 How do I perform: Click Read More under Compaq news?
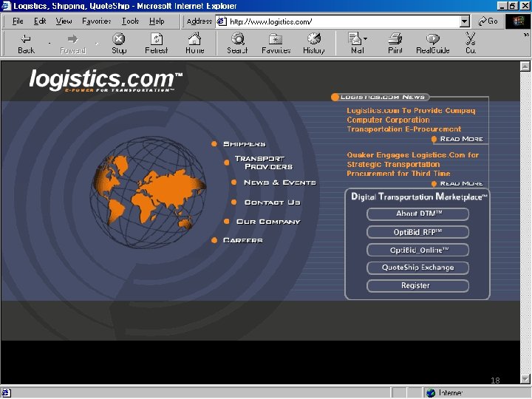click(461, 139)
